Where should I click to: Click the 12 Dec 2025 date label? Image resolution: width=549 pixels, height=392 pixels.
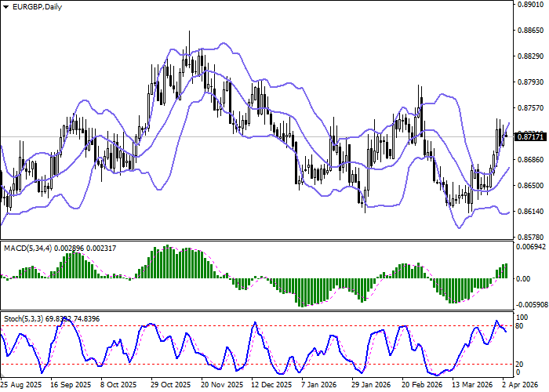pos(271,385)
